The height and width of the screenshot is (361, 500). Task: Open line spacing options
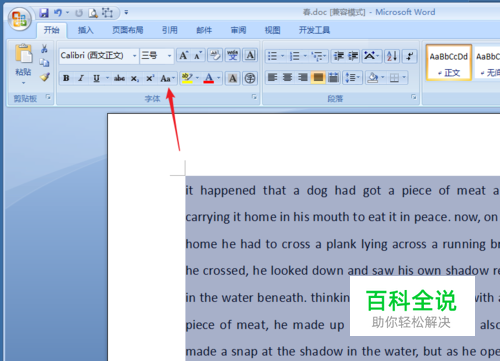point(353,78)
